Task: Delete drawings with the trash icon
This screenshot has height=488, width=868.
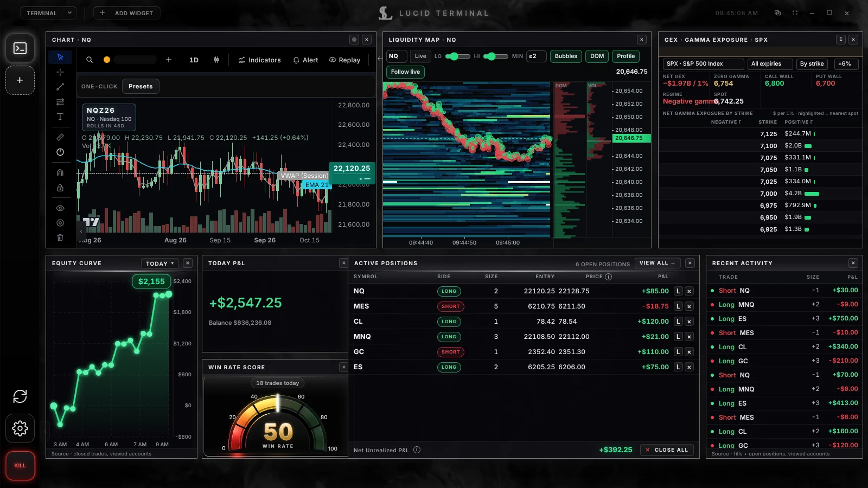Action: pos(60,237)
